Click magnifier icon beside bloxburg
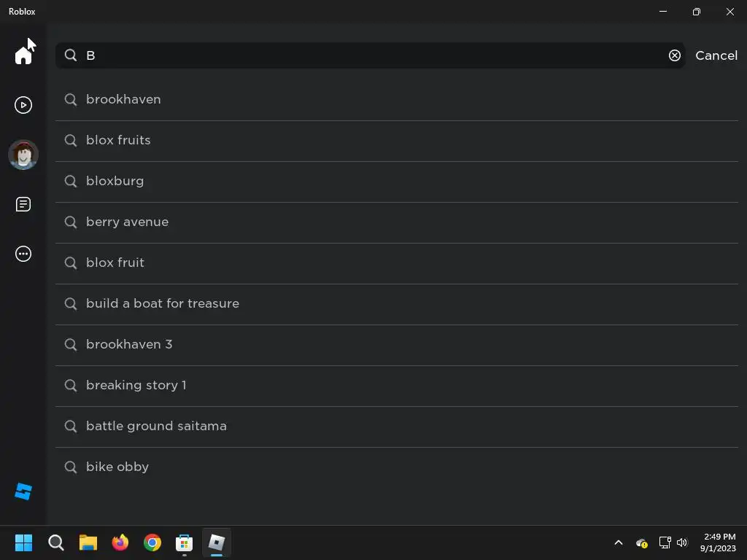747x560 pixels. tap(71, 182)
